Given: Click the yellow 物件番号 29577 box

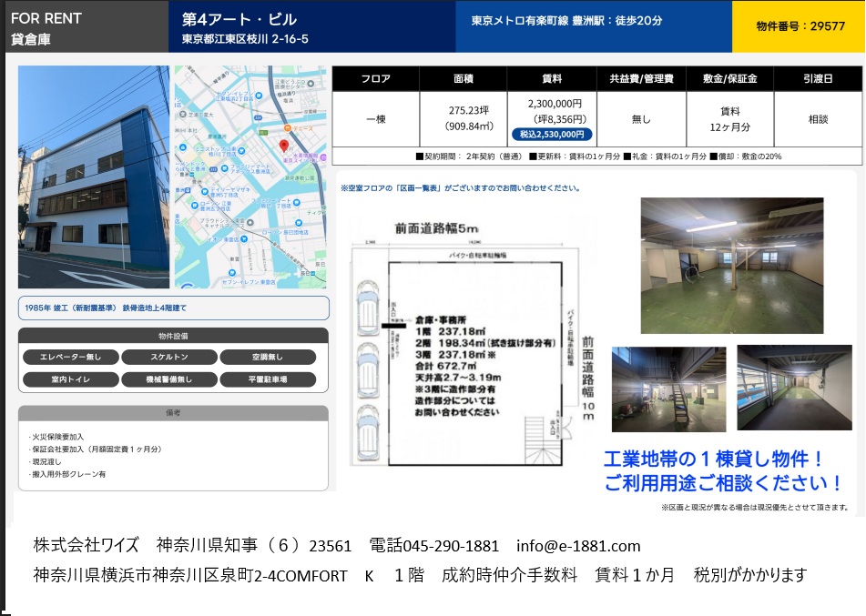Looking at the screenshot, I should [x=799, y=26].
